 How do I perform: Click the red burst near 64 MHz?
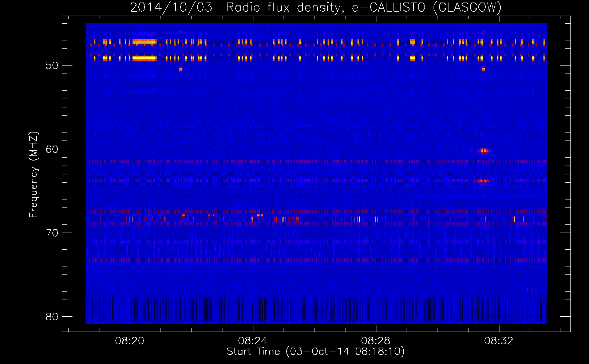point(483,181)
